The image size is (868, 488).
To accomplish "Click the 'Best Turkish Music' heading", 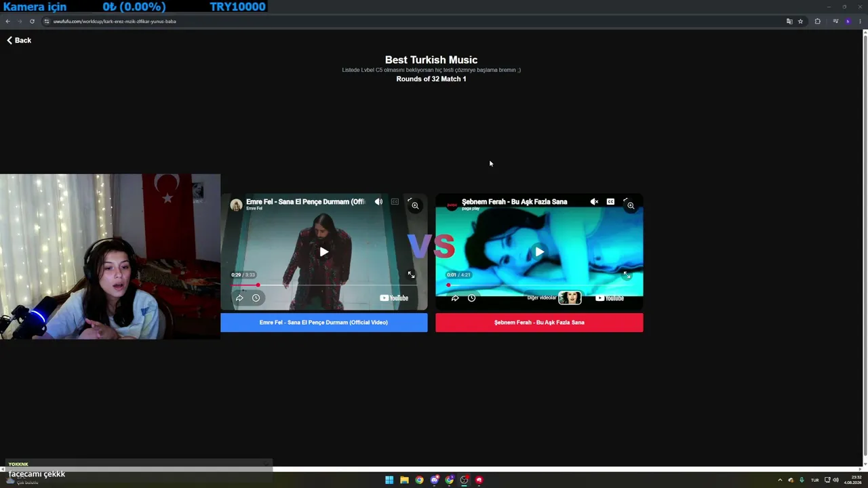I will 431,60.
